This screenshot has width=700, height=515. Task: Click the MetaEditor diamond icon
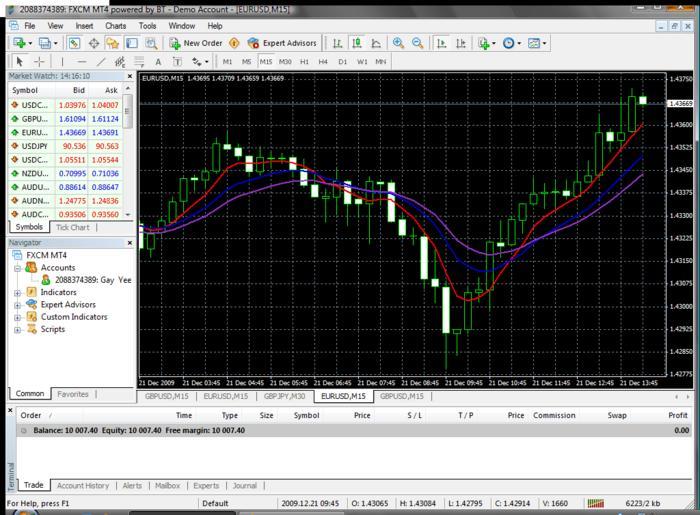[x=234, y=43]
